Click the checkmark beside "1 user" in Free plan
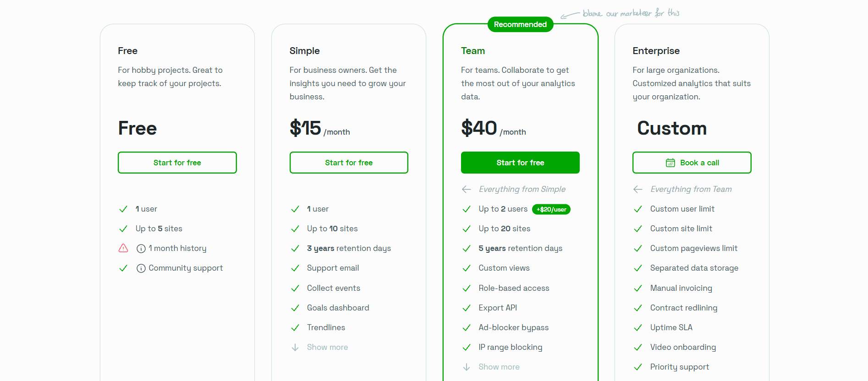The image size is (868, 381). pyautogui.click(x=123, y=209)
